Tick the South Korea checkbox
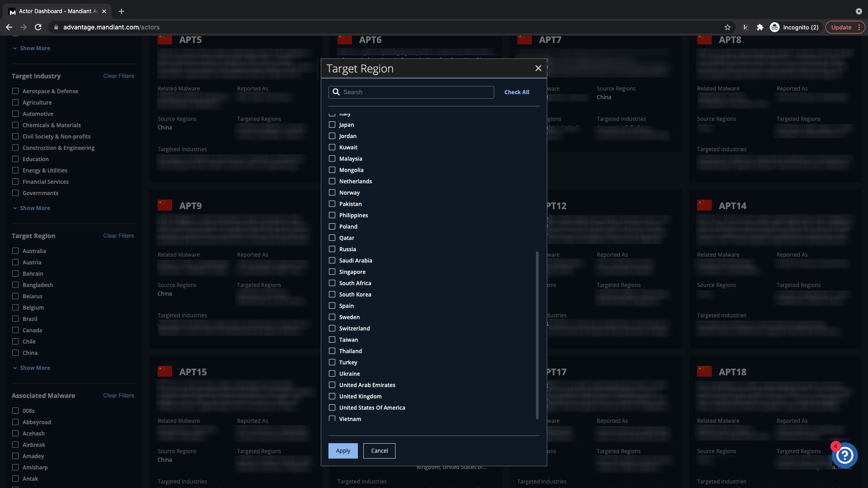This screenshot has width=868, height=488. (332, 294)
